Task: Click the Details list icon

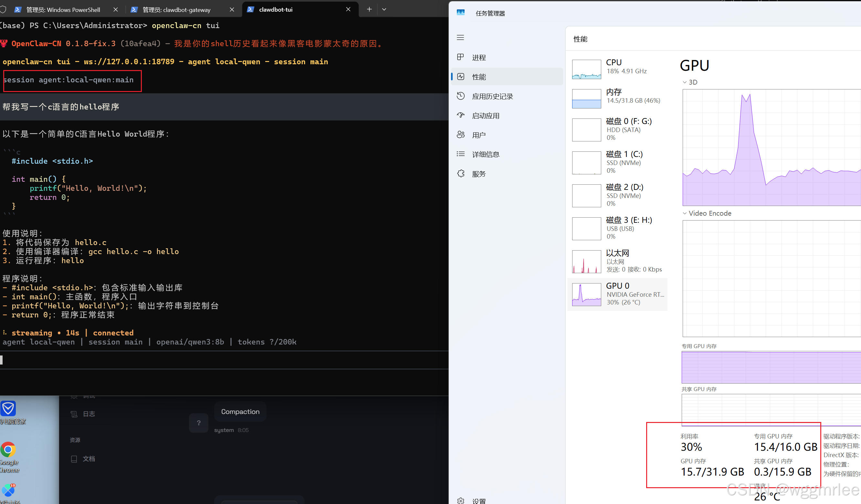Action: [x=461, y=154]
